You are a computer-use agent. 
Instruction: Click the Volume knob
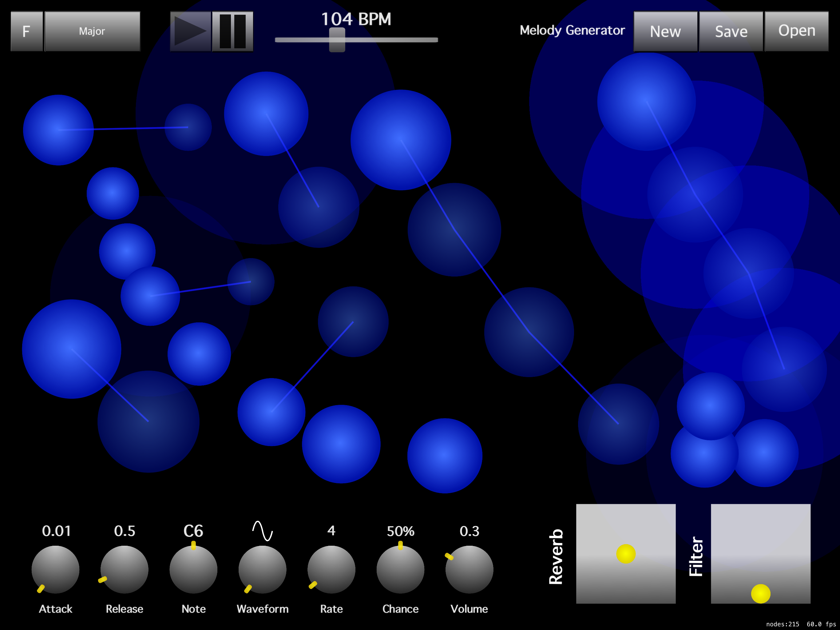[469, 569]
